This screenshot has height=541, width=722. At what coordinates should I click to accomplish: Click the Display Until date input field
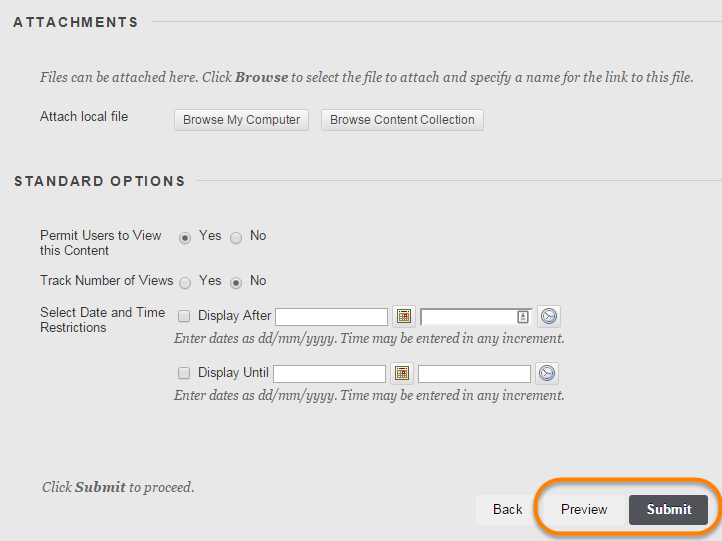tap(329, 373)
